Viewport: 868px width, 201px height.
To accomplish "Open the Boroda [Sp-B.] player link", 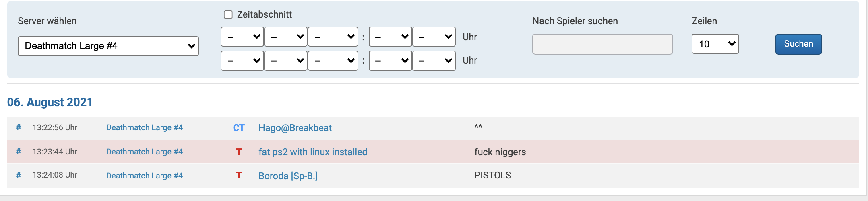I will click(x=288, y=176).
